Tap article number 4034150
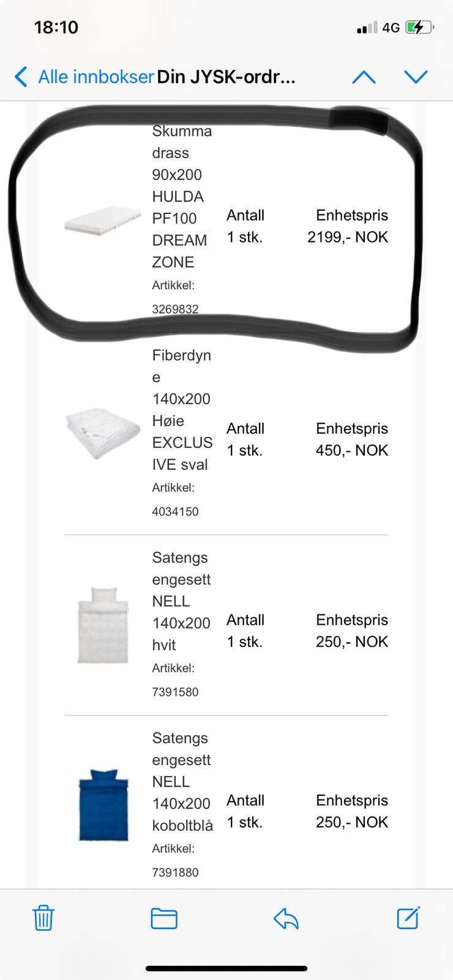Viewport: 453px width, 980px height. 175,511
